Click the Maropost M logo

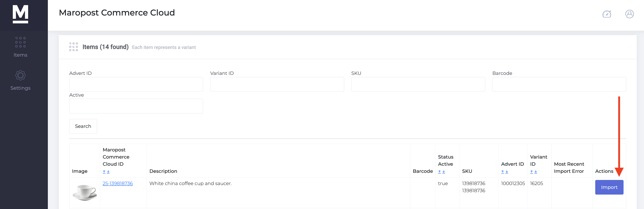[x=20, y=14]
